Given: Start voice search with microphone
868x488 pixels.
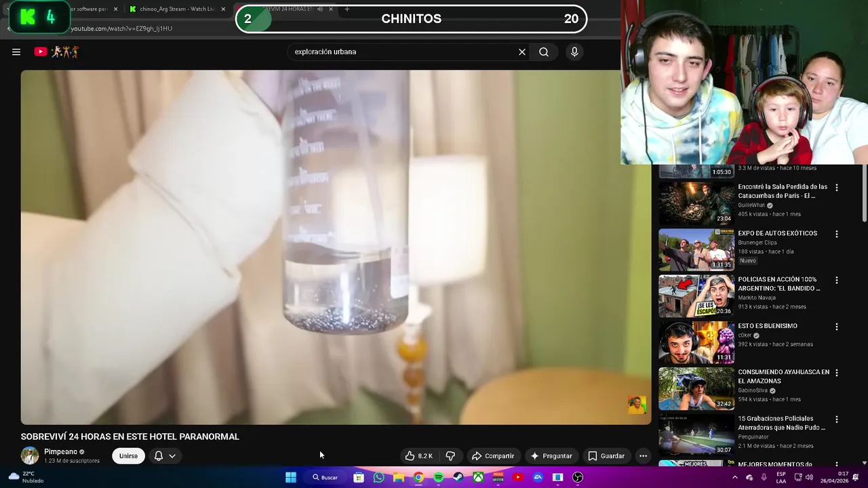Looking at the screenshot, I should 574,52.
